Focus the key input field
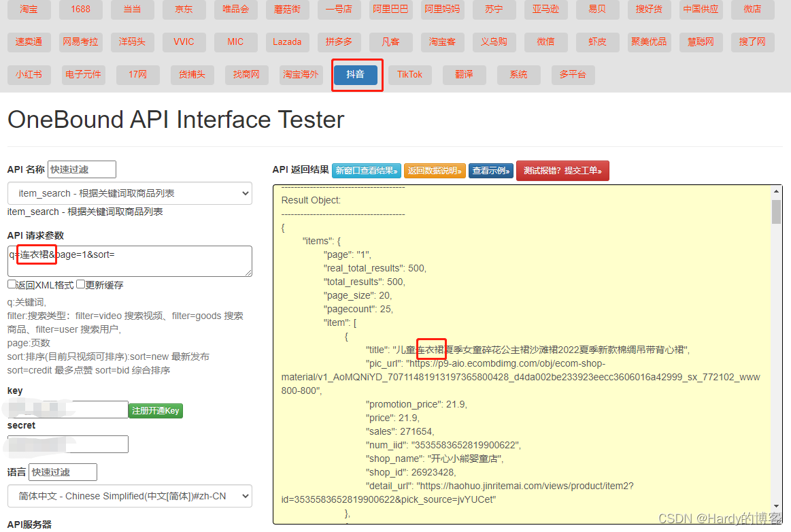The width and height of the screenshot is (791, 532). pos(67,410)
